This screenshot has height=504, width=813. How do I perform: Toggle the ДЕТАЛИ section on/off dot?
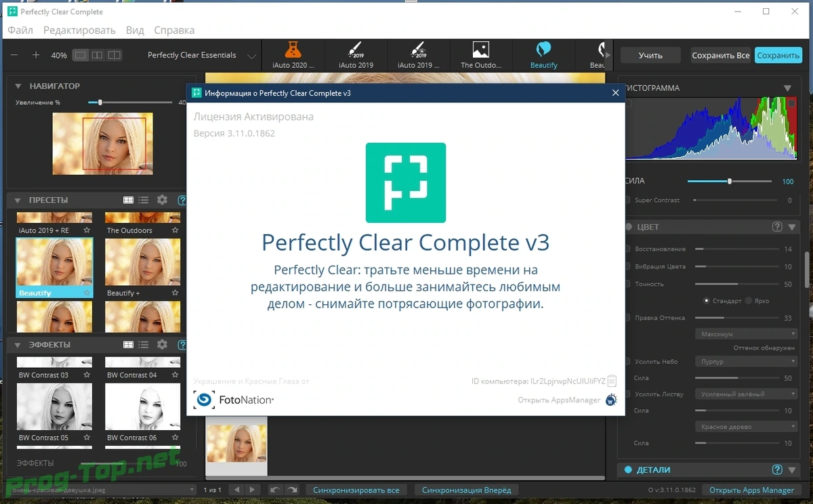[x=628, y=469]
